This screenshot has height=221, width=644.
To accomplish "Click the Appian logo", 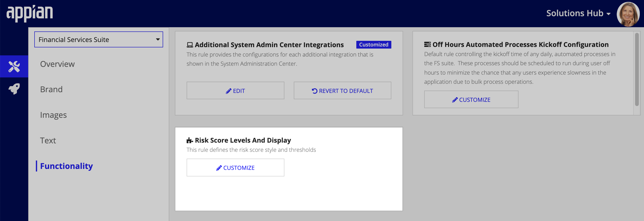I will [x=30, y=13].
